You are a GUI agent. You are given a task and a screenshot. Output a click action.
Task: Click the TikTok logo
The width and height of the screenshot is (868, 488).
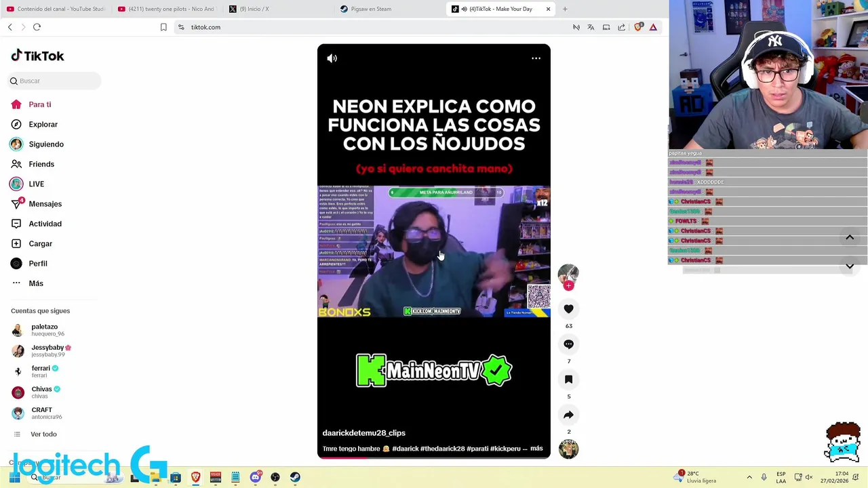coord(38,56)
